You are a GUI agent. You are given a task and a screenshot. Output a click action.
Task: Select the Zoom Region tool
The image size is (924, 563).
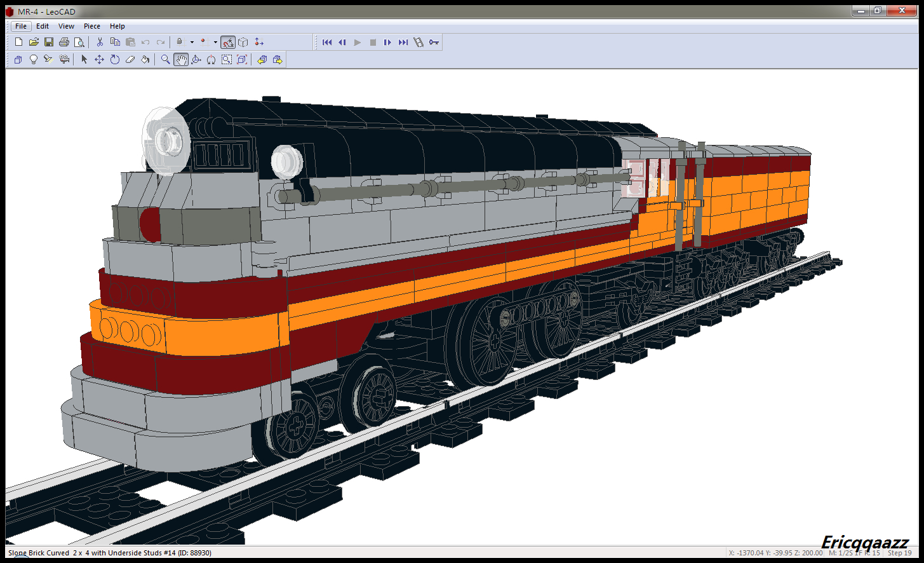tap(227, 59)
